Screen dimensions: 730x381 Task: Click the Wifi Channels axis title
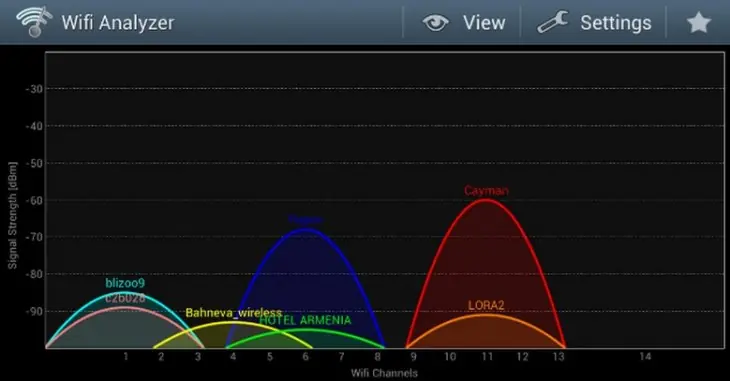pyautogui.click(x=384, y=373)
